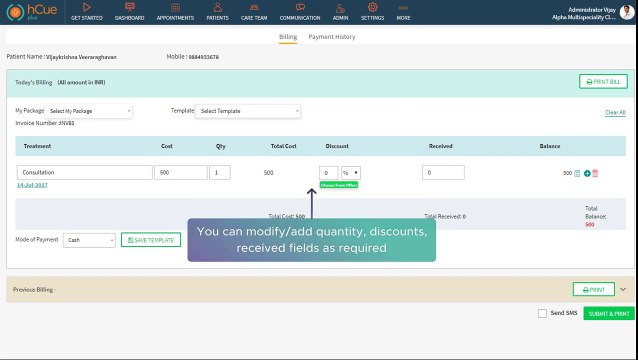The width and height of the screenshot is (638, 360).
Task: Open the More menu
Action: click(403, 11)
